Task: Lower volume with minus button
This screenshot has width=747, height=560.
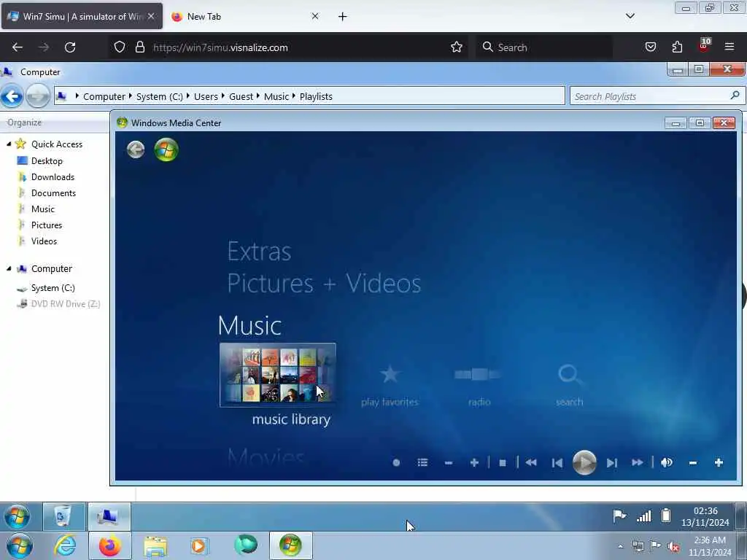Action: pos(693,462)
